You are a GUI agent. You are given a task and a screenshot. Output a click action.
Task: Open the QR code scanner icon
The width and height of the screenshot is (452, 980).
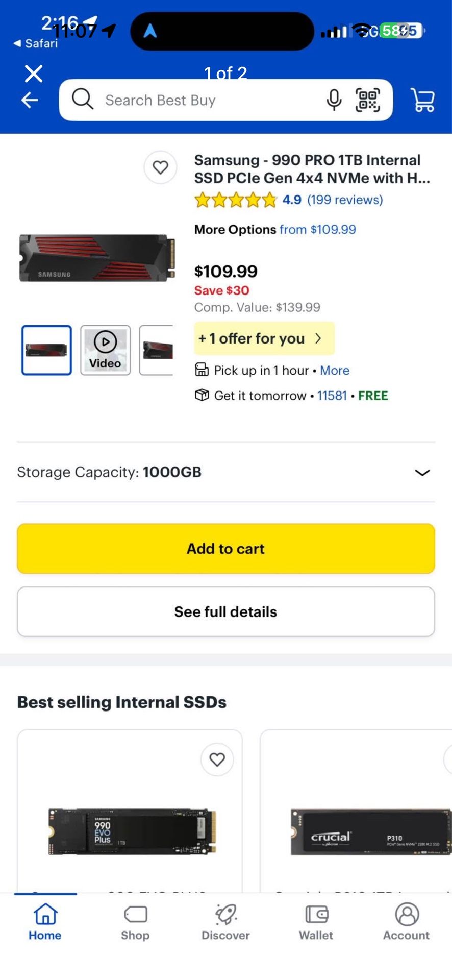367,100
